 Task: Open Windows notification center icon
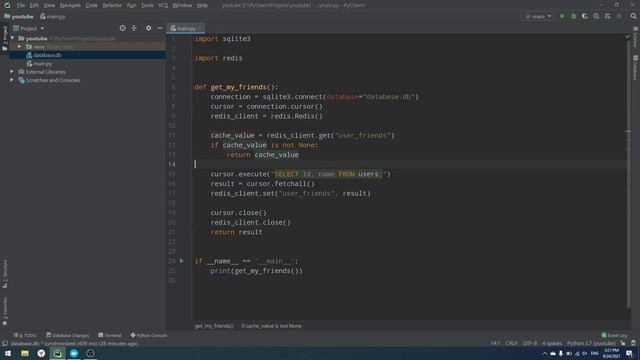coord(630,353)
